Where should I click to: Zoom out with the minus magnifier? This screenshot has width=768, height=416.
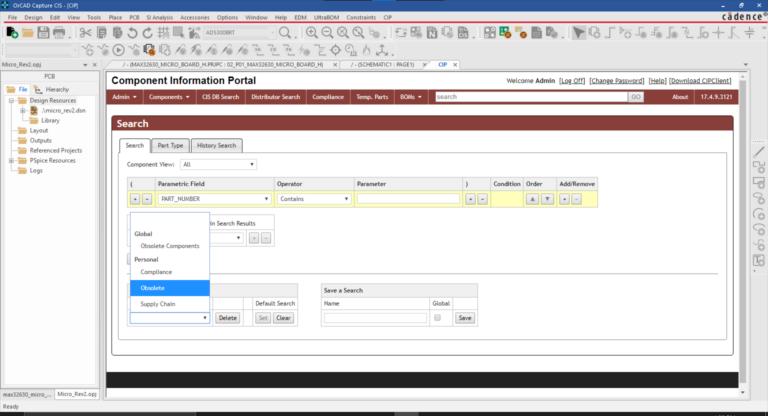(327, 33)
